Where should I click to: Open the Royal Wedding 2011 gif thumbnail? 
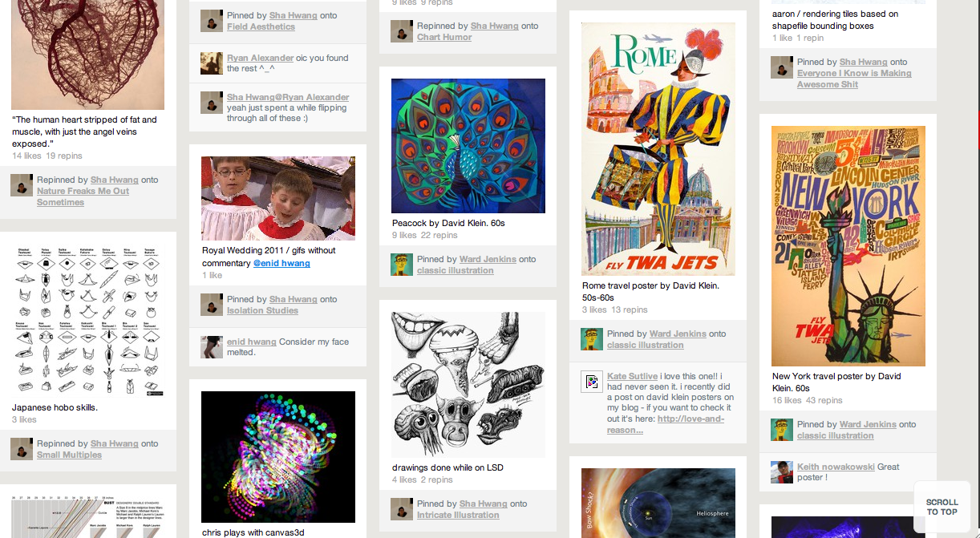pyautogui.click(x=278, y=198)
